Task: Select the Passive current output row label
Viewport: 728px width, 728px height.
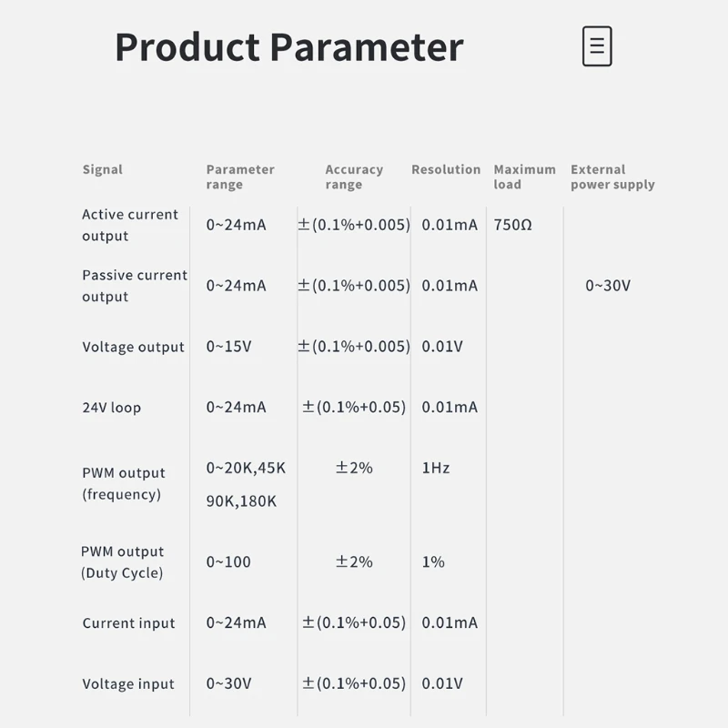Action: coord(135,286)
